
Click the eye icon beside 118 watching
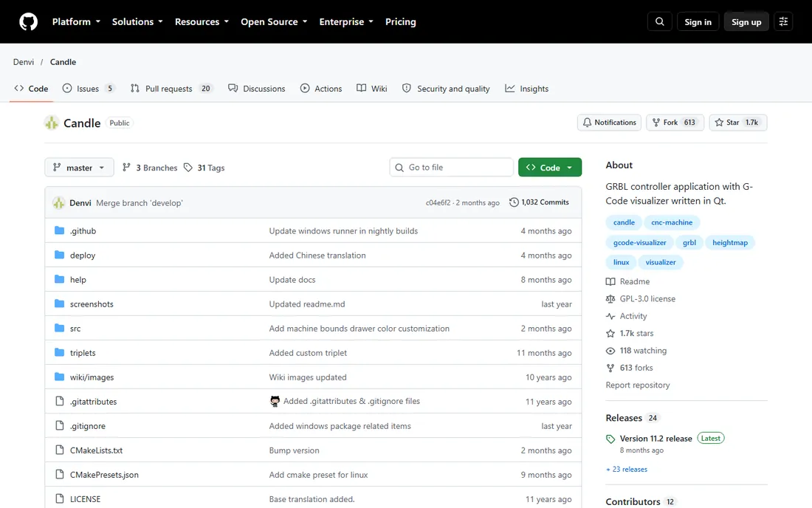pos(610,351)
